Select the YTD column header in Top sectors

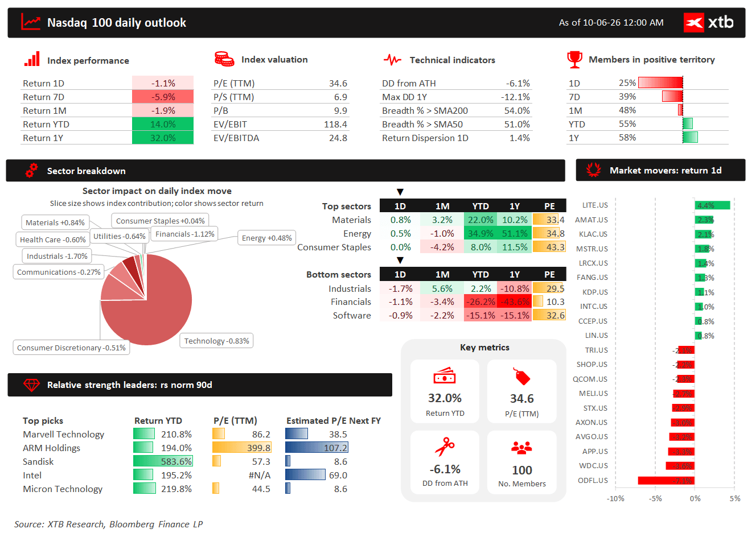(x=480, y=206)
